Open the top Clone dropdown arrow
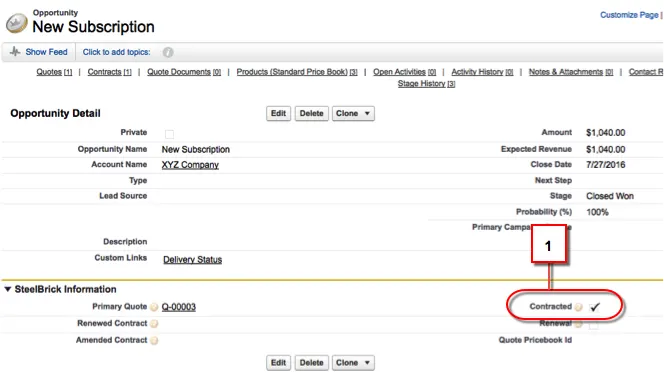Viewport: 664px width, 373px height. (367, 113)
